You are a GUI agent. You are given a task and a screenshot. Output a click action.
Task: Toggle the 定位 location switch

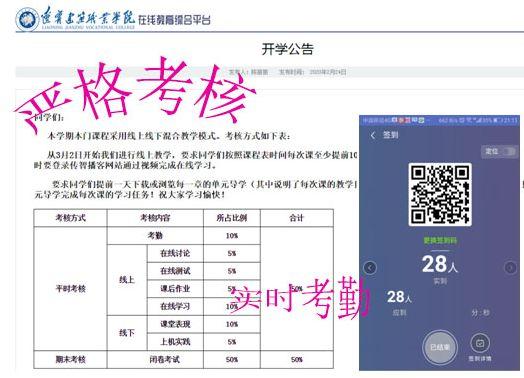[x=510, y=151]
